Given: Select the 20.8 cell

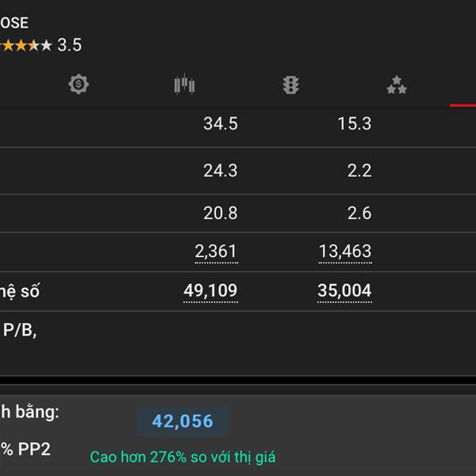Looking at the screenshot, I should pos(221,213).
